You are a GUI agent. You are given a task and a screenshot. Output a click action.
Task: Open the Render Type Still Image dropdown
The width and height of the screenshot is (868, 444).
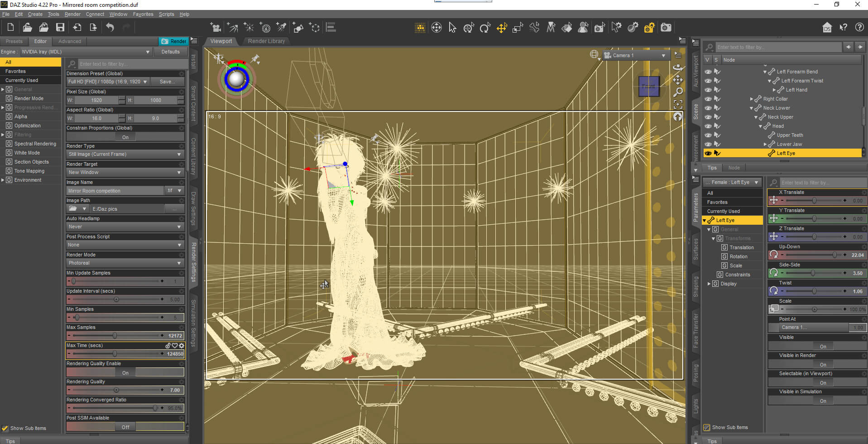click(x=125, y=154)
